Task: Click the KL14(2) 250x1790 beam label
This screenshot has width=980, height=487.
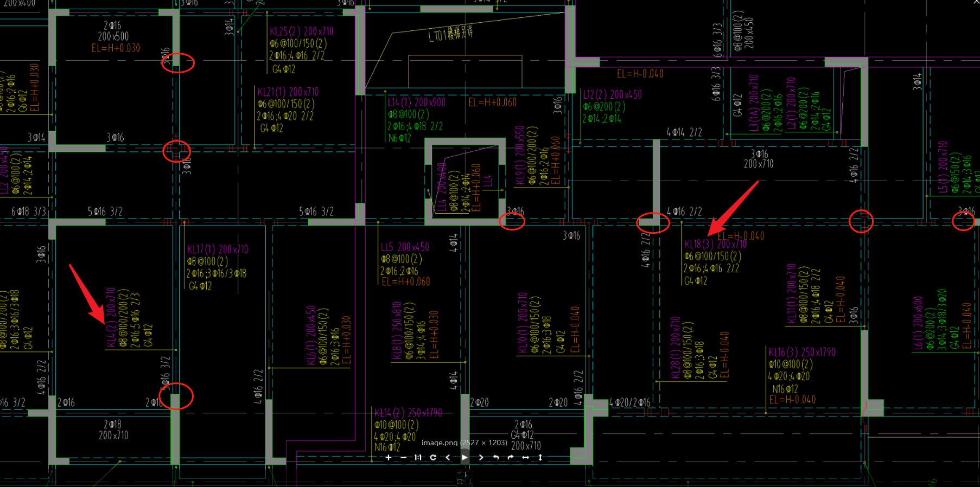Action: [x=408, y=413]
